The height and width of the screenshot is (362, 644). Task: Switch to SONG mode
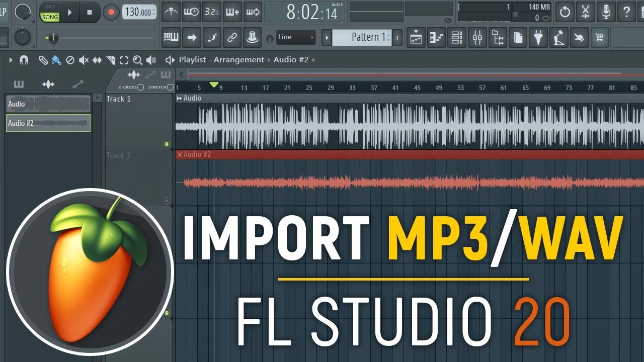(x=50, y=17)
